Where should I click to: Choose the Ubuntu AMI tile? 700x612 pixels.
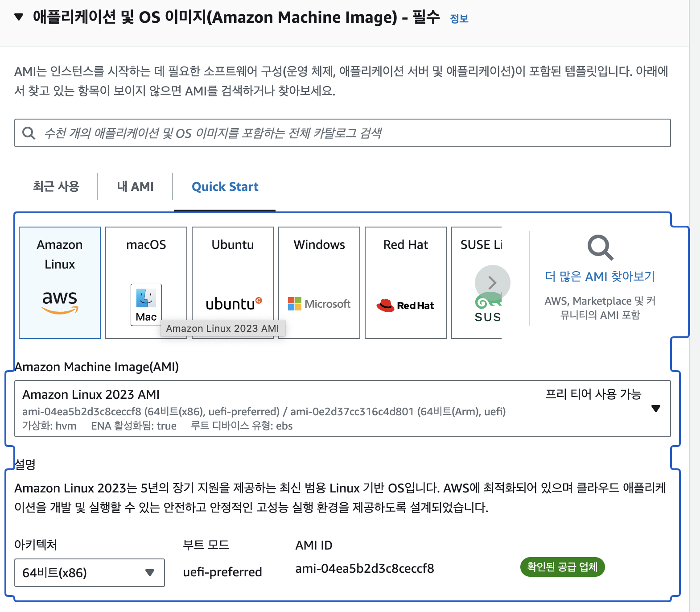(x=233, y=283)
